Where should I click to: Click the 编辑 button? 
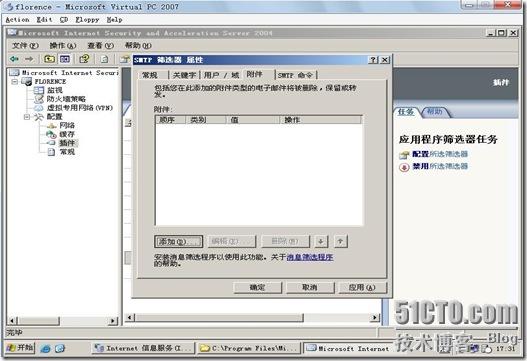(x=232, y=241)
